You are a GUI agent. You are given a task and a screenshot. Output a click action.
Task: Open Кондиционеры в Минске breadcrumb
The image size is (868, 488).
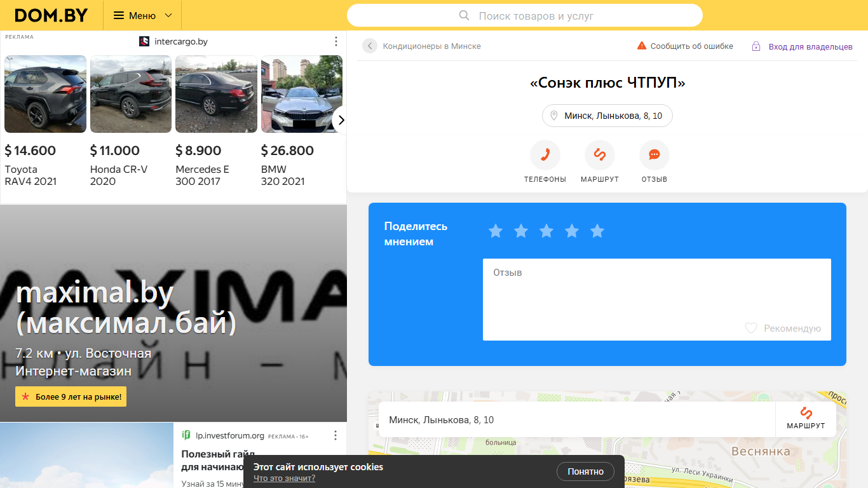431,46
